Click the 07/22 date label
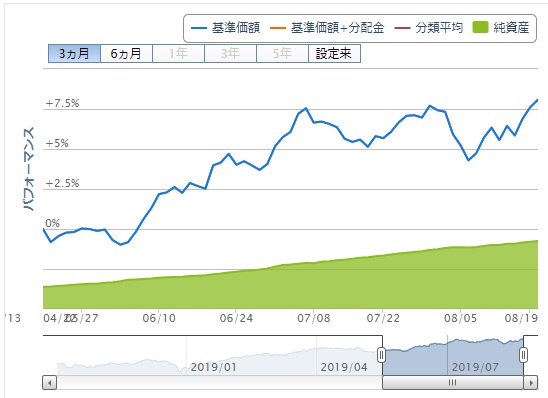This screenshot has width=548, height=398. tap(383, 318)
